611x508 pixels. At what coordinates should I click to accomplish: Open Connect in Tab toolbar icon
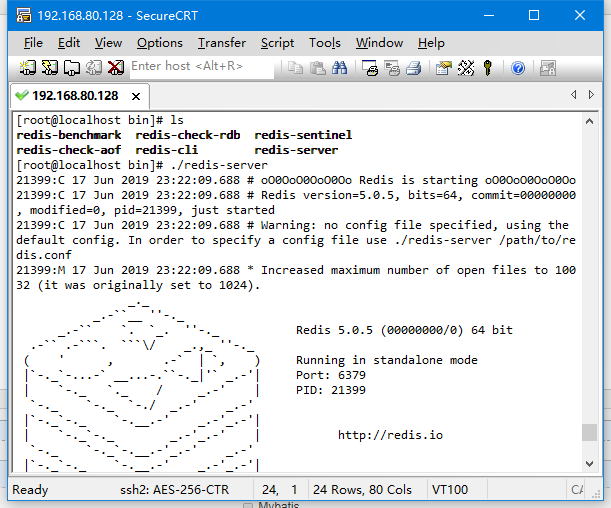pyautogui.click(x=72, y=68)
